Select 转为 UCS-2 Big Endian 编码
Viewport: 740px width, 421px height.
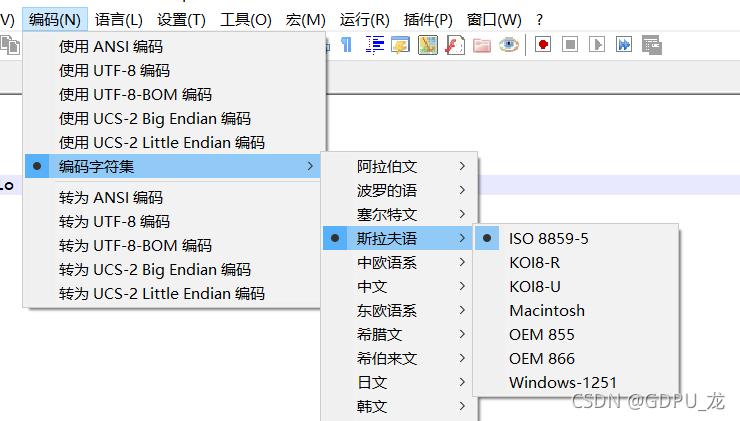point(174,269)
